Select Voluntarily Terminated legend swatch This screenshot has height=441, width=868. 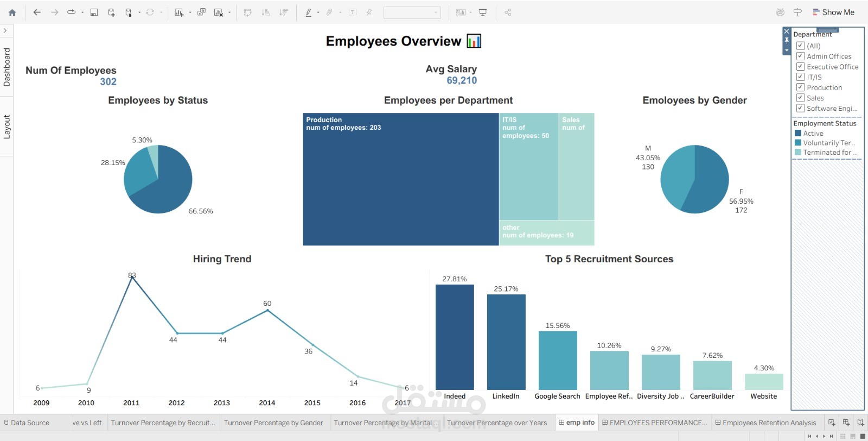798,143
